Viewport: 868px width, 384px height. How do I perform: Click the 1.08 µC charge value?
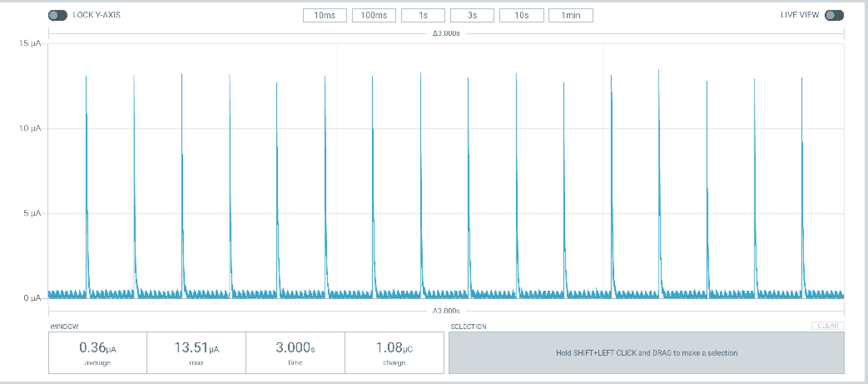(x=394, y=348)
